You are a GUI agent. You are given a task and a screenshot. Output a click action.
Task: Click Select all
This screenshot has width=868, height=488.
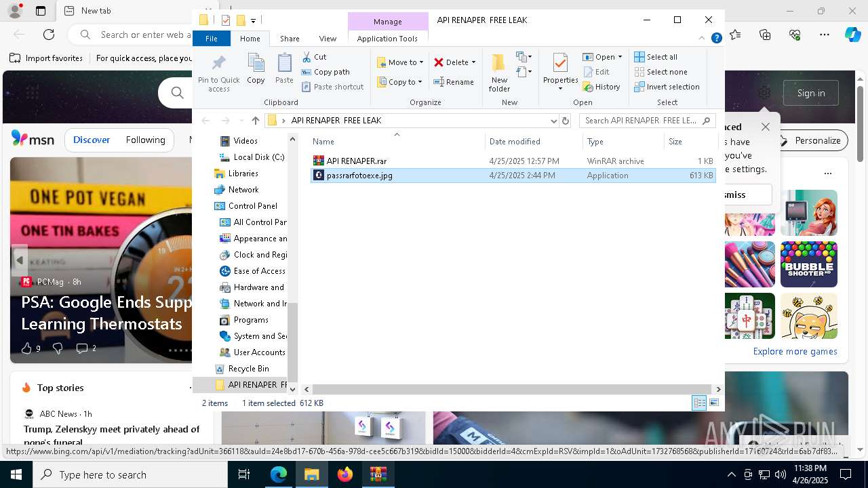pos(656,57)
